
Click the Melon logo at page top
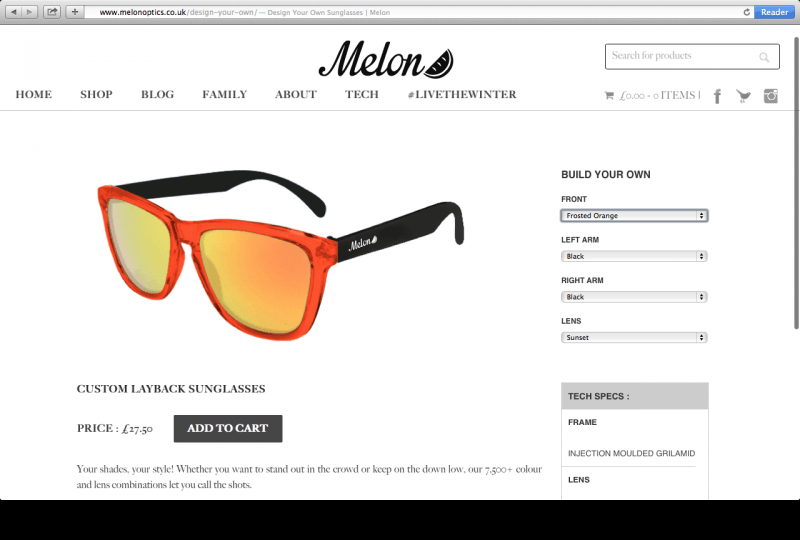[386, 59]
